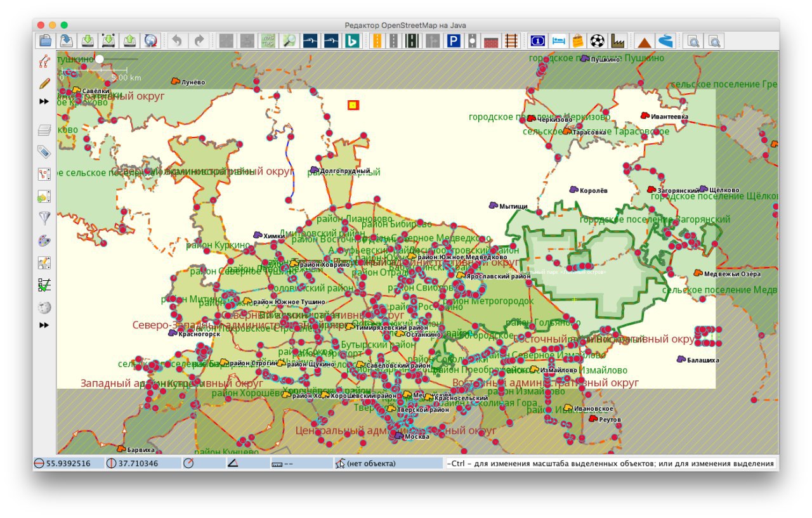
Task: Click the Медвежьи Озёра village label
Action: coord(732,274)
